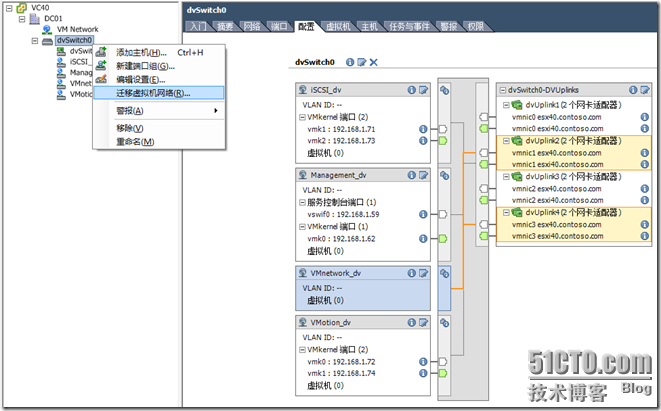The height and width of the screenshot is (411, 661).
Task: Click info icon for vmnic2 esx40.contoso.com
Action: (645, 188)
